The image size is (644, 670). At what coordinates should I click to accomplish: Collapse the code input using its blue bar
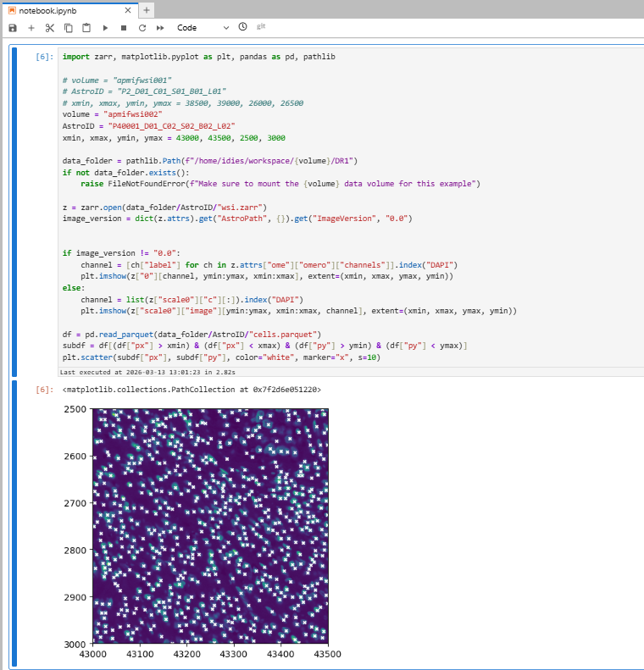click(13, 211)
